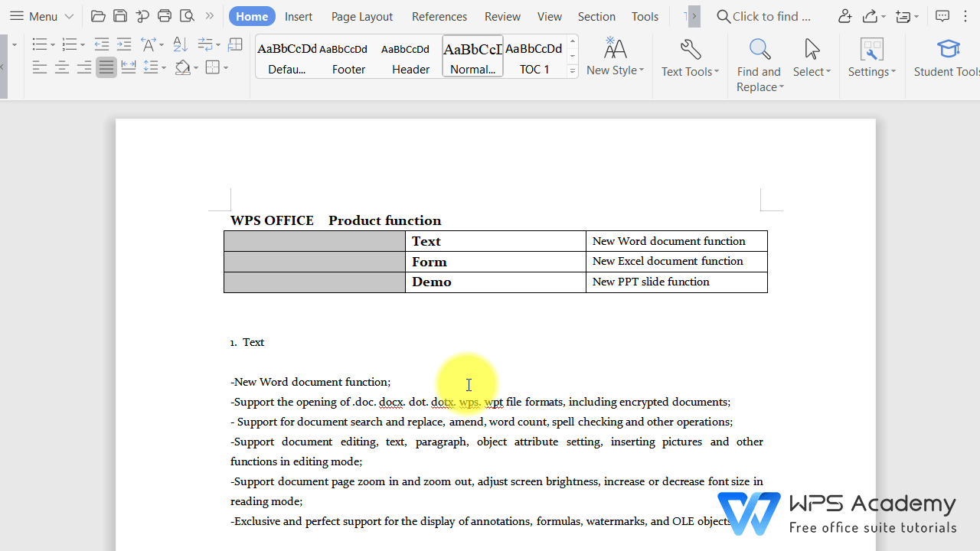Click the Align Center icon
980x551 pixels.
tap(61, 67)
